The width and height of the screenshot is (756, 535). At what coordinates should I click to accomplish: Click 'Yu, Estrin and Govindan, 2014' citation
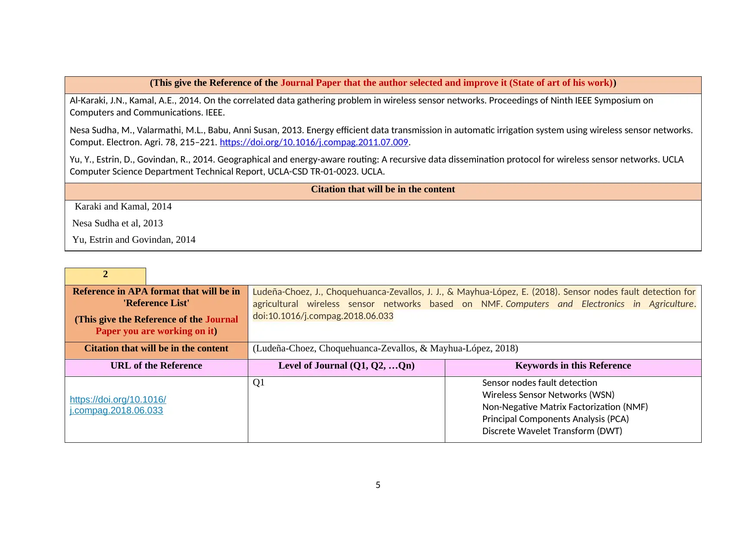tap(134, 240)
